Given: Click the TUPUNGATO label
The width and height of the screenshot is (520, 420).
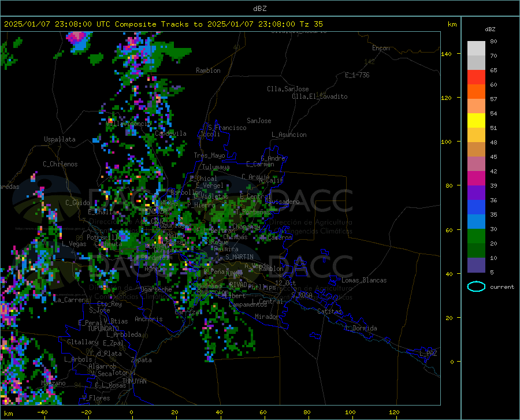Looking at the screenshot, I should (x=103, y=329).
